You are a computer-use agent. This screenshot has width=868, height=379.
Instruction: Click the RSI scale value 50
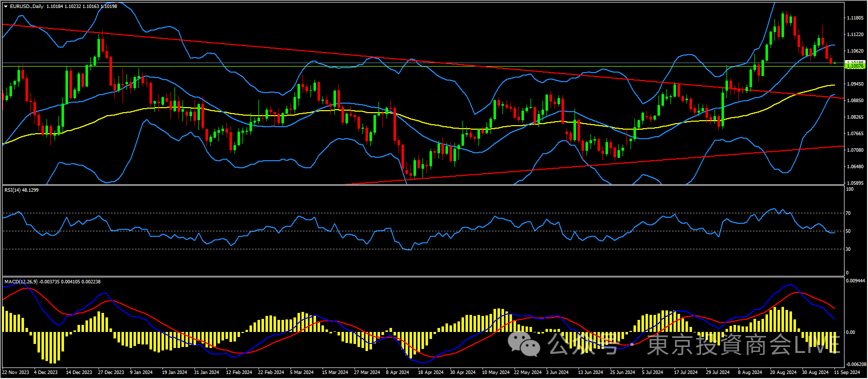click(848, 231)
